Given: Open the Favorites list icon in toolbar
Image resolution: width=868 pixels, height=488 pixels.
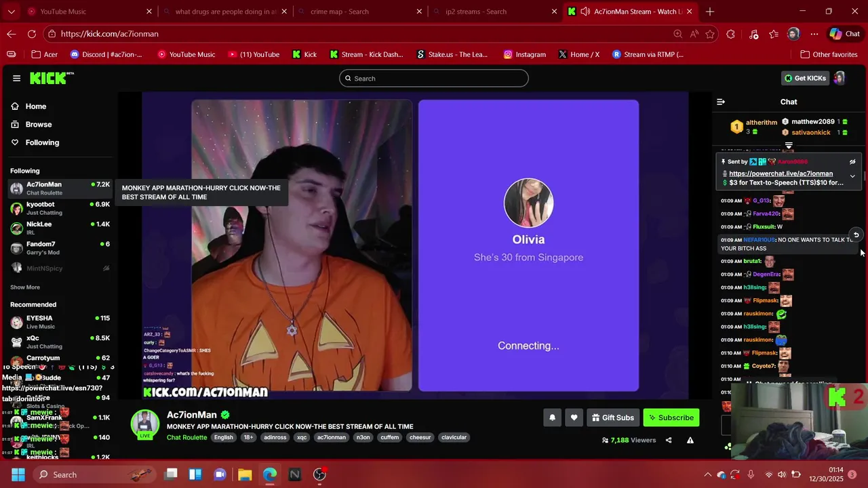Looking at the screenshot, I should coord(774,34).
